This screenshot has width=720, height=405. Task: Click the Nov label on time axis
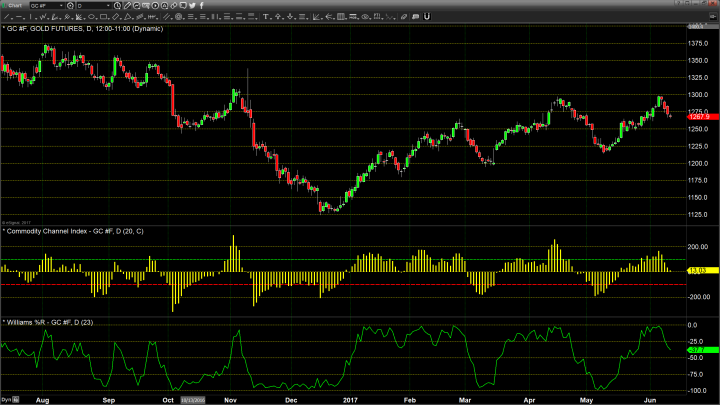(230, 400)
